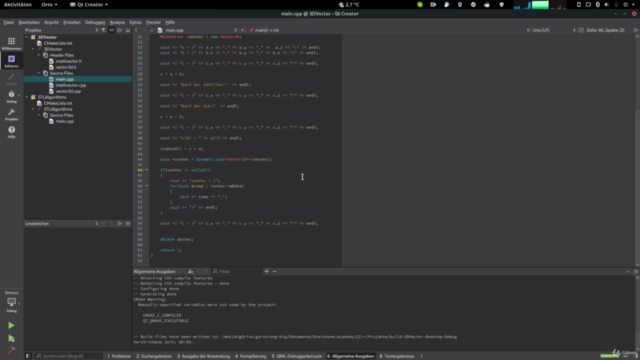Filter the project tree

click(104, 30)
